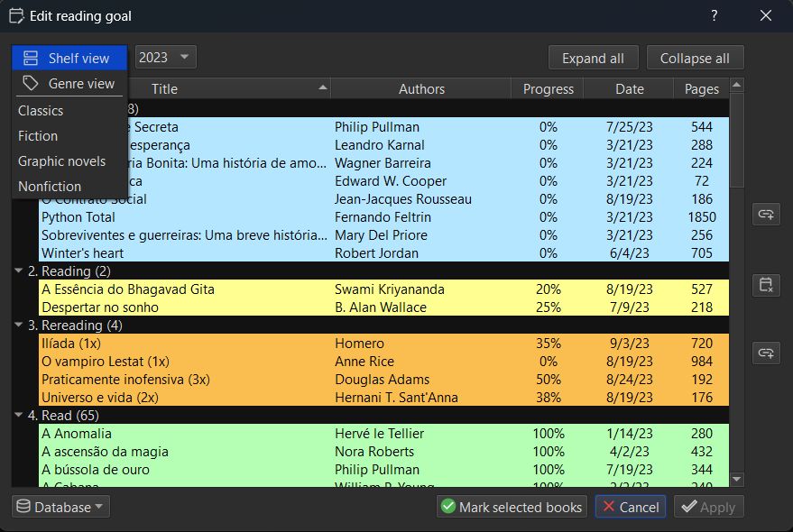Click the 6/4/23 date cell
Image resolution: width=793 pixels, height=532 pixels.
point(630,253)
